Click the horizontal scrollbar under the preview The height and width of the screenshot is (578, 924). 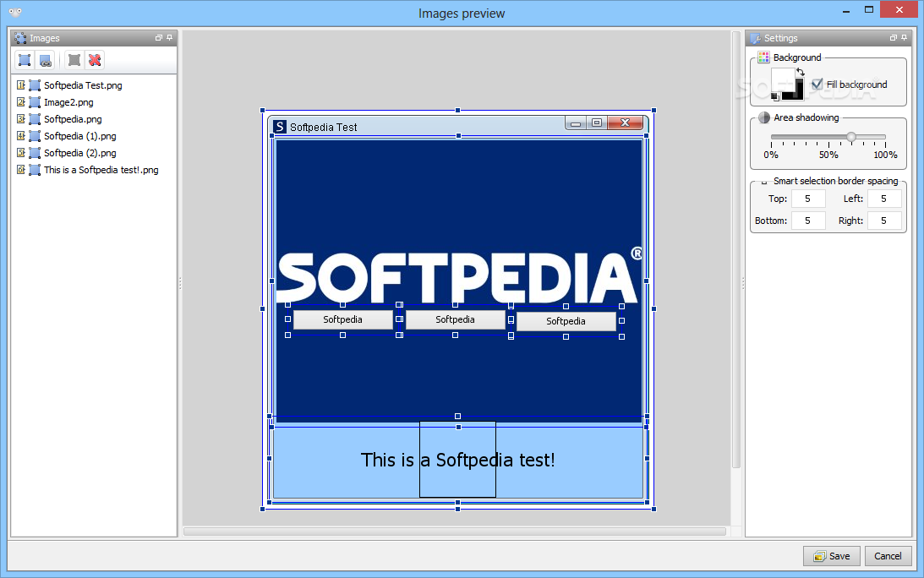pyautogui.click(x=455, y=532)
